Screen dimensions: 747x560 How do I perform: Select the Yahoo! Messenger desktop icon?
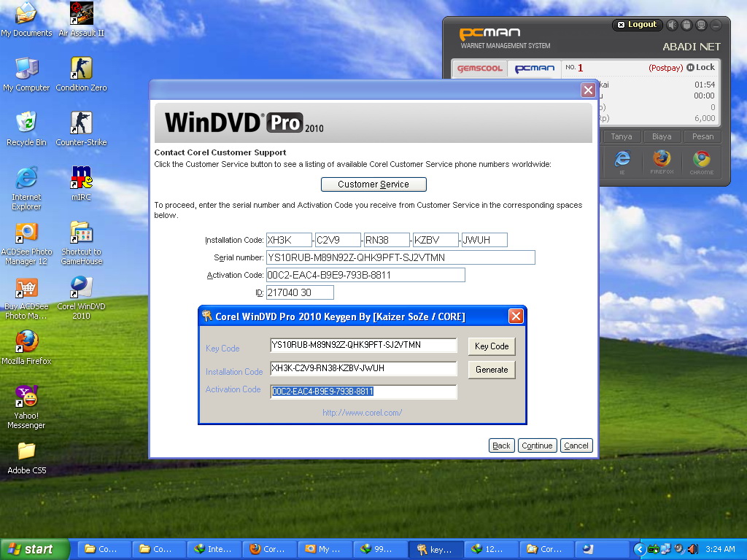[26, 407]
